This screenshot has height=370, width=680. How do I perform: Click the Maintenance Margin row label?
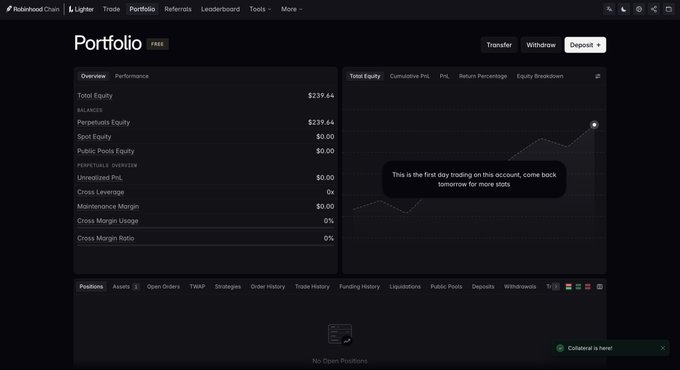[108, 206]
